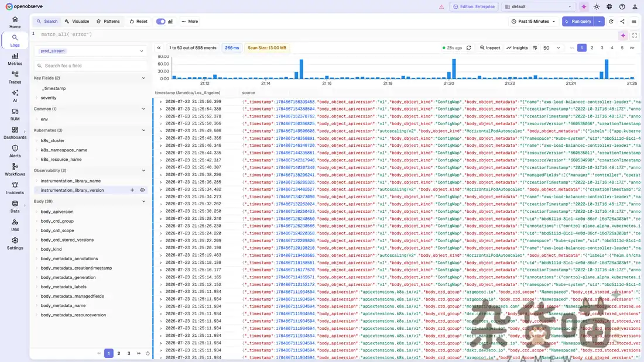The width and height of the screenshot is (644, 362).
Task: Open rows-per-page 50 dropdown
Action: [x=551, y=48]
